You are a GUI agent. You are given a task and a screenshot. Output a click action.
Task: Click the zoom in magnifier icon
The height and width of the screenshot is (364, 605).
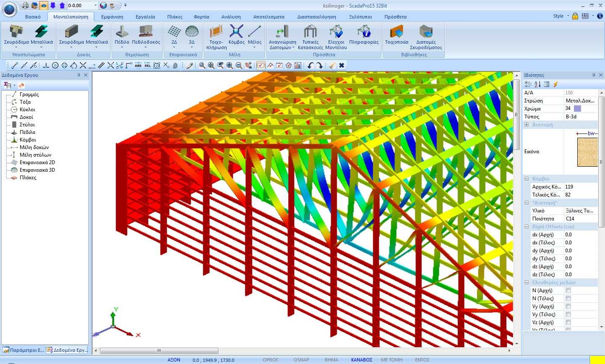coord(230,65)
